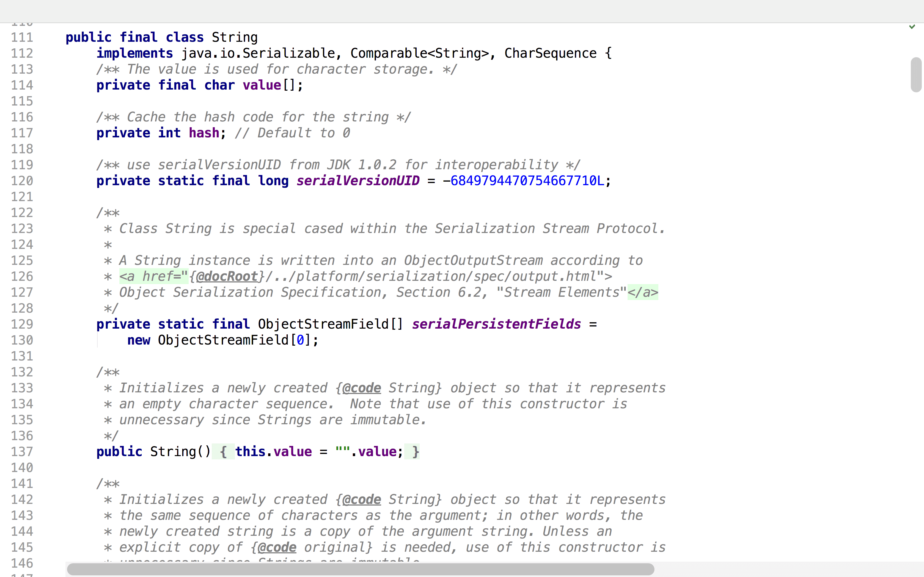The width and height of the screenshot is (924, 577).
Task: Expand the folded opening brace on line 137
Action: click(x=223, y=452)
